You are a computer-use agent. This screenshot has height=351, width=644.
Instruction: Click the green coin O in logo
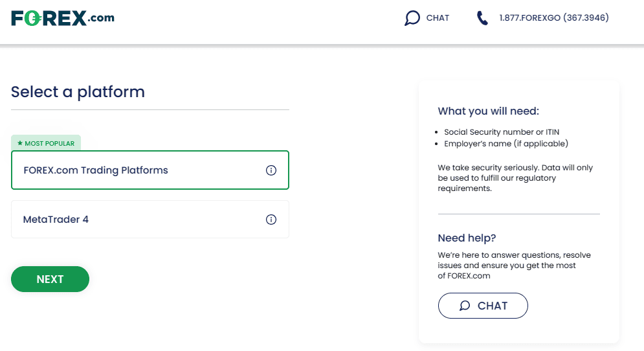(32, 18)
